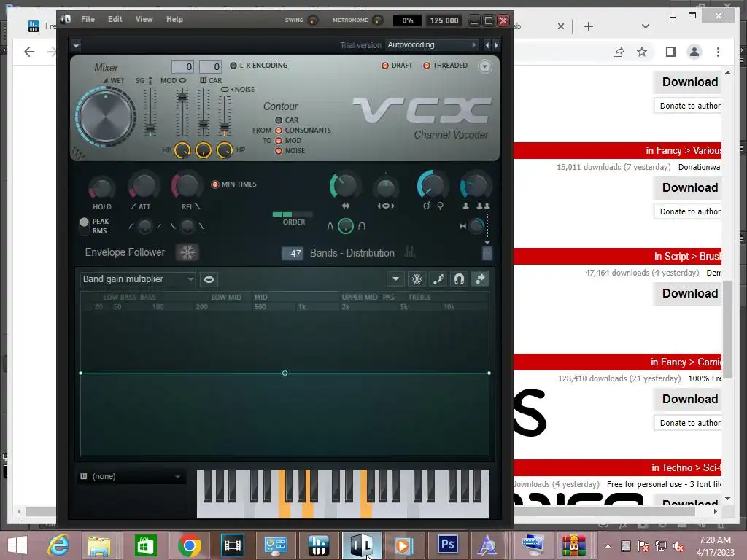
Task: Click the envelope freeze snowflake icon
Action: tap(417, 279)
